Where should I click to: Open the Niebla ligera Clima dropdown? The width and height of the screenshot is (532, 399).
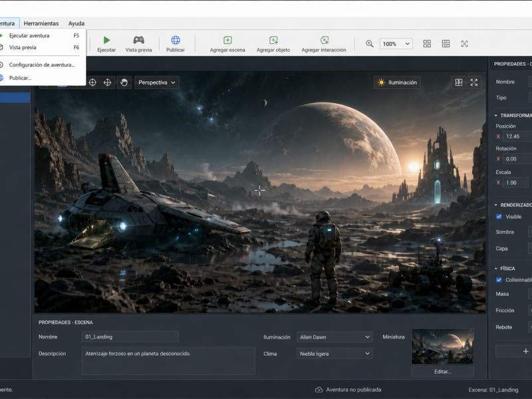coord(334,354)
